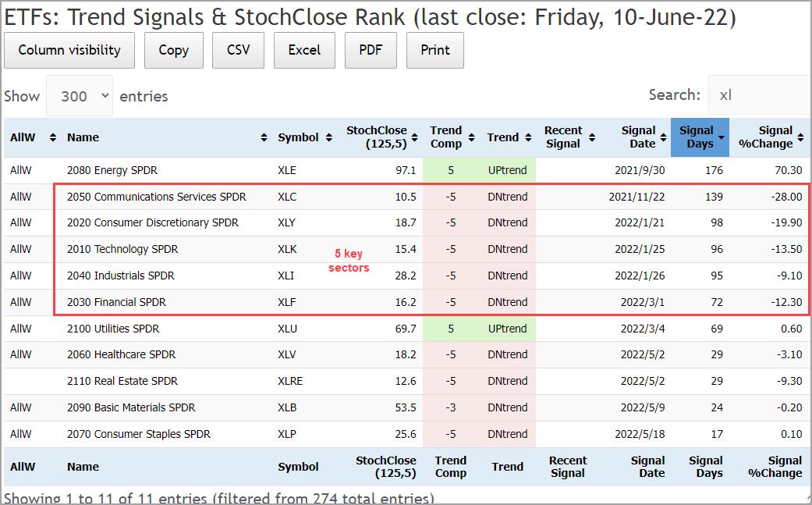Export table to Excel
This screenshot has height=505, width=812.
pos(304,50)
